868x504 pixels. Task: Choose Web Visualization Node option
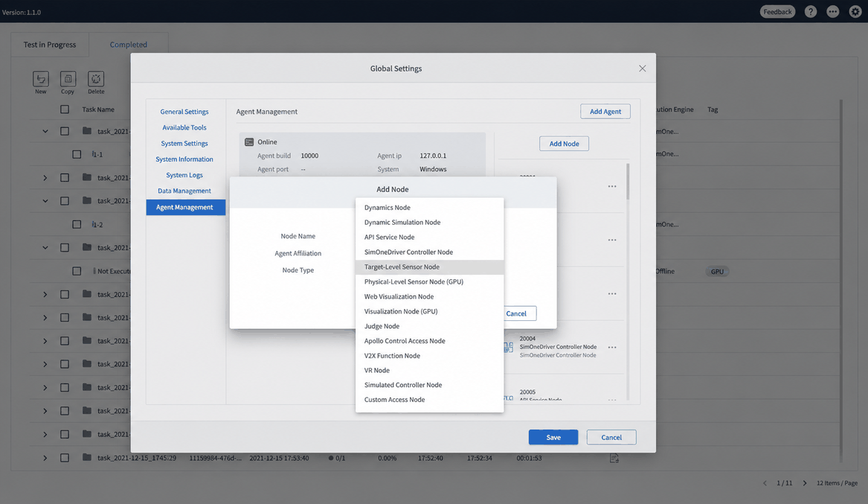click(x=430, y=296)
